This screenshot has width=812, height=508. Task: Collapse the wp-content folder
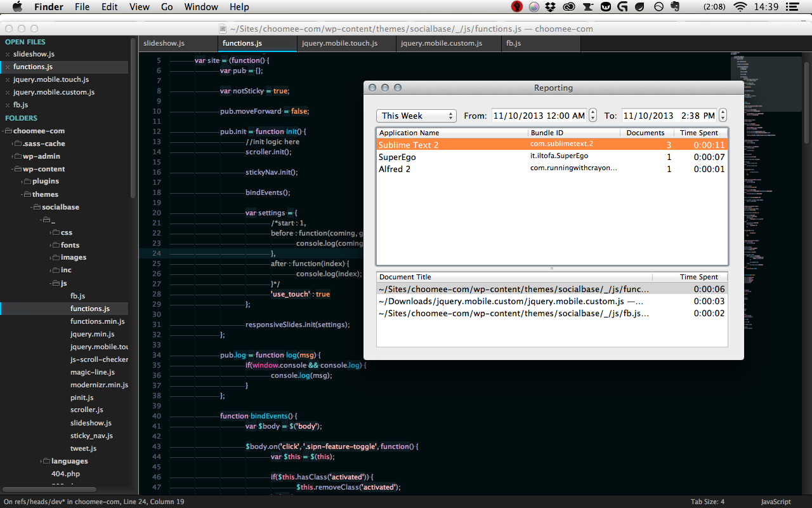coord(13,169)
